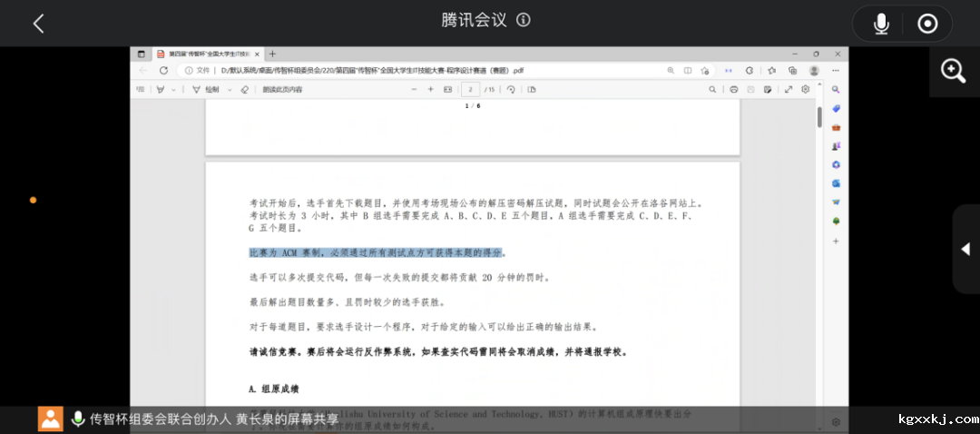Open the Collections icon
The width and height of the screenshot is (980, 434).
tap(792, 71)
